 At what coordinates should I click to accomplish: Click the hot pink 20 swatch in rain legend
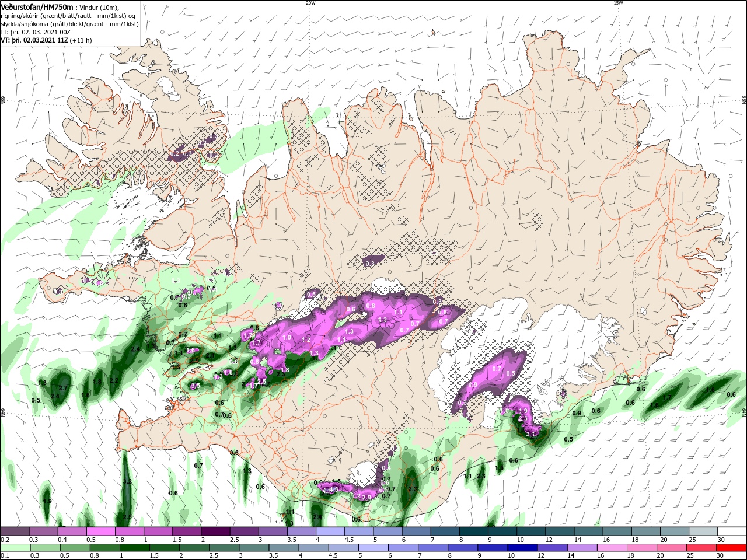(672, 548)
